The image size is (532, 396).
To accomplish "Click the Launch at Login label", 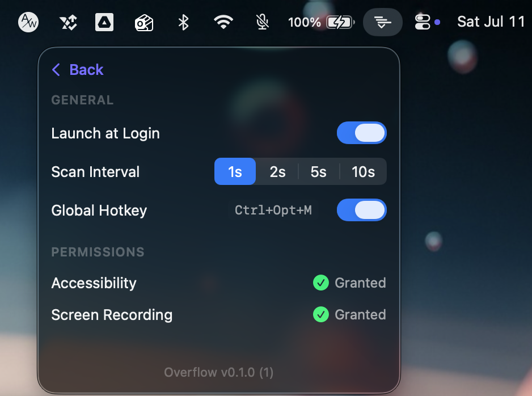I will point(105,133).
